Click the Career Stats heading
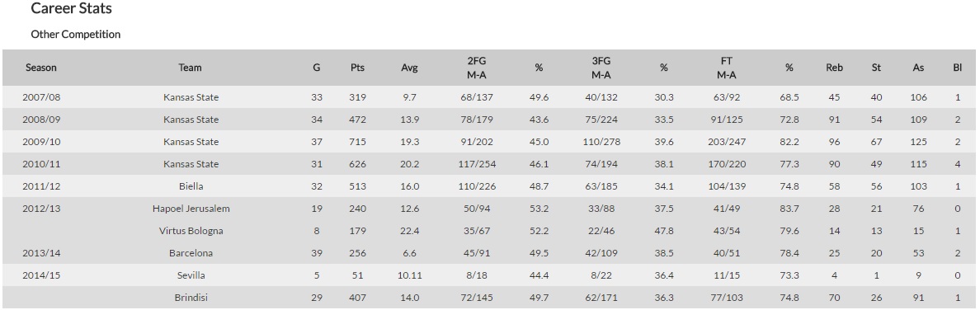This screenshot has width=980, height=310. click(71, 9)
